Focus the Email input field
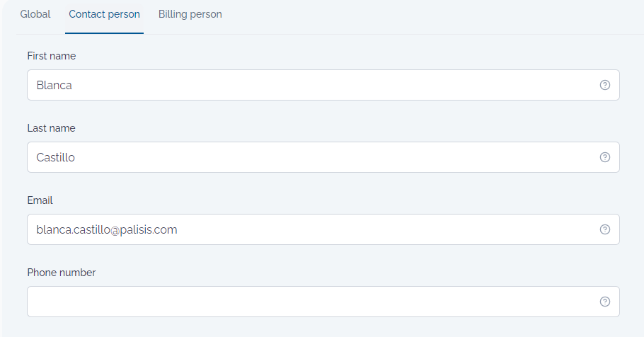 [x=323, y=229]
